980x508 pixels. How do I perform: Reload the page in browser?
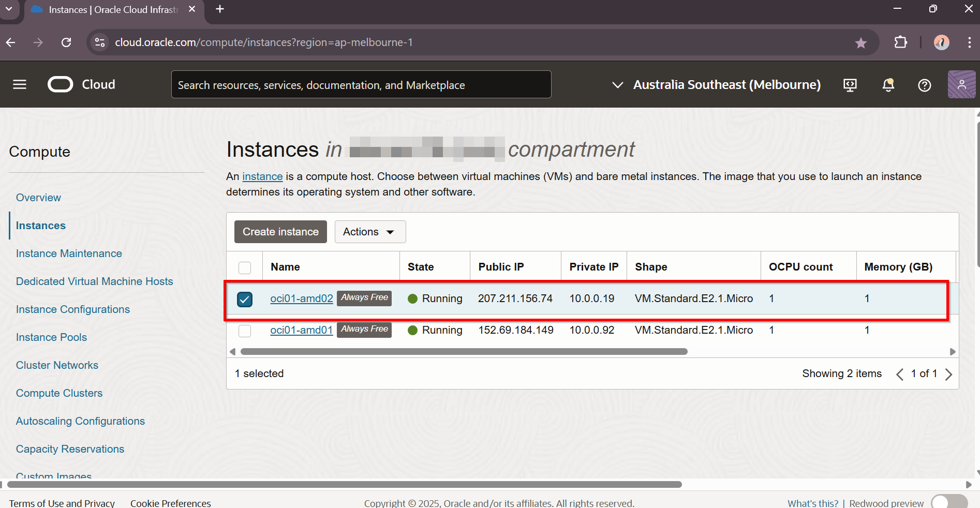(x=66, y=42)
